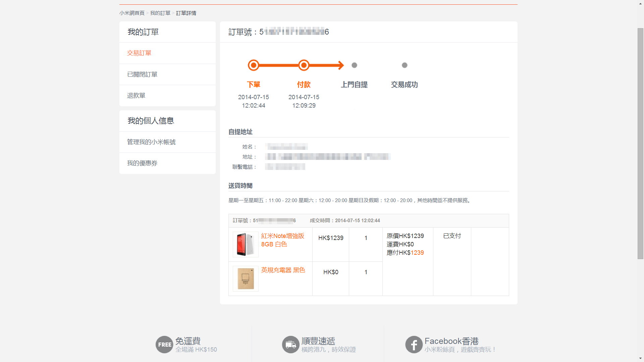The width and height of the screenshot is (644, 362).
Task: Click the 應付HK$1239 total text
Action: coord(405,253)
